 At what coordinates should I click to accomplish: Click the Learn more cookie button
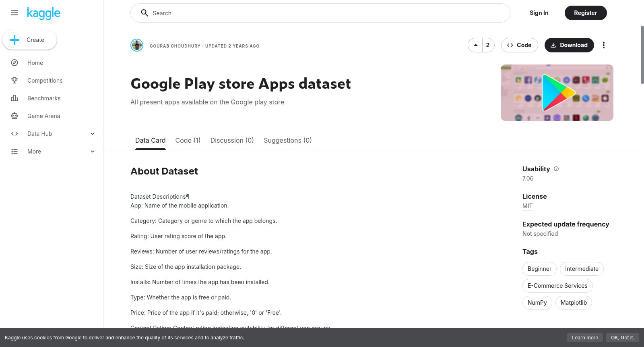click(585, 338)
